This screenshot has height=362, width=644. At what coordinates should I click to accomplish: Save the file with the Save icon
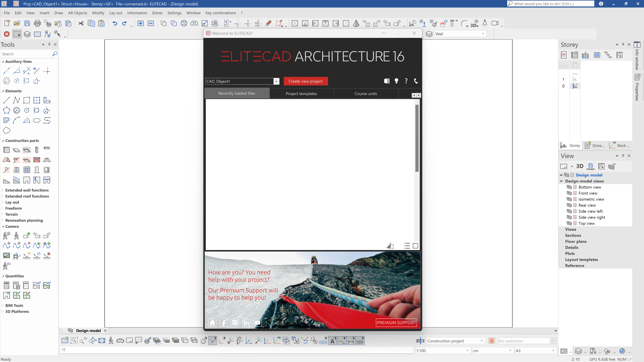point(27,23)
